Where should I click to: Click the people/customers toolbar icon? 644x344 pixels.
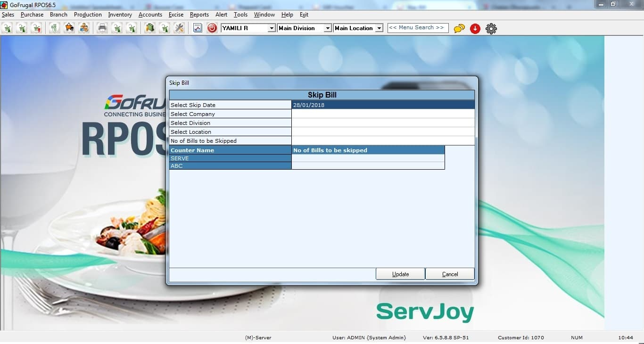click(x=84, y=28)
